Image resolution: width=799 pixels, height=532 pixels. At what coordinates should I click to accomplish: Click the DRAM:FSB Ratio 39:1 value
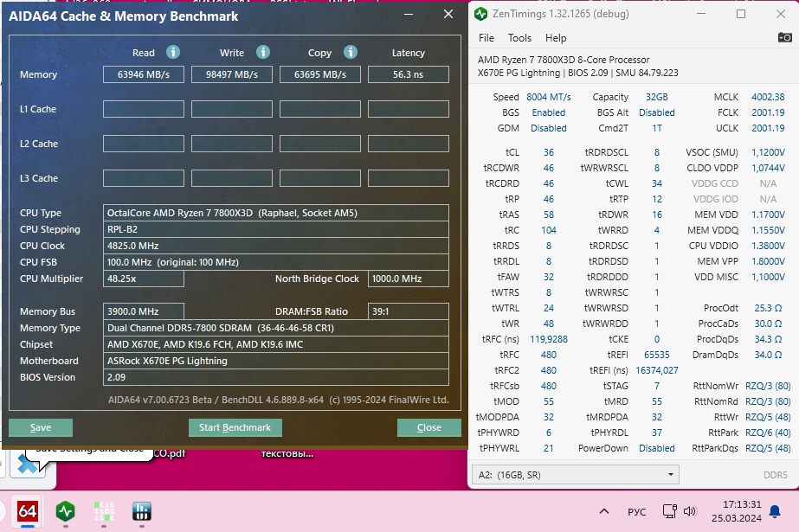pyautogui.click(x=409, y=311)
